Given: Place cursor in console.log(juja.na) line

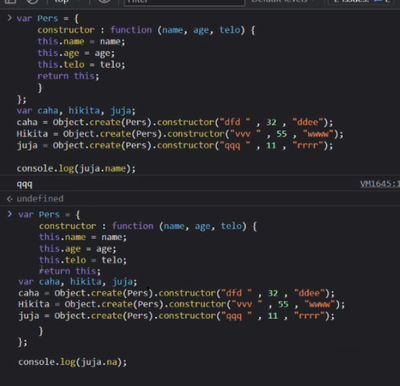Looking at the screenshot, I should 72,362.
